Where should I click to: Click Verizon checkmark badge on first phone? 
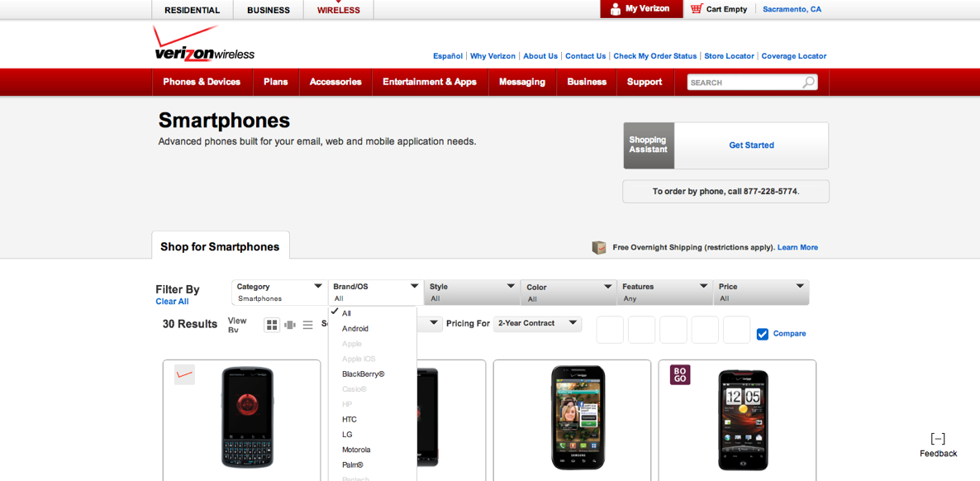pyautogui.click(x=184, y=374)
